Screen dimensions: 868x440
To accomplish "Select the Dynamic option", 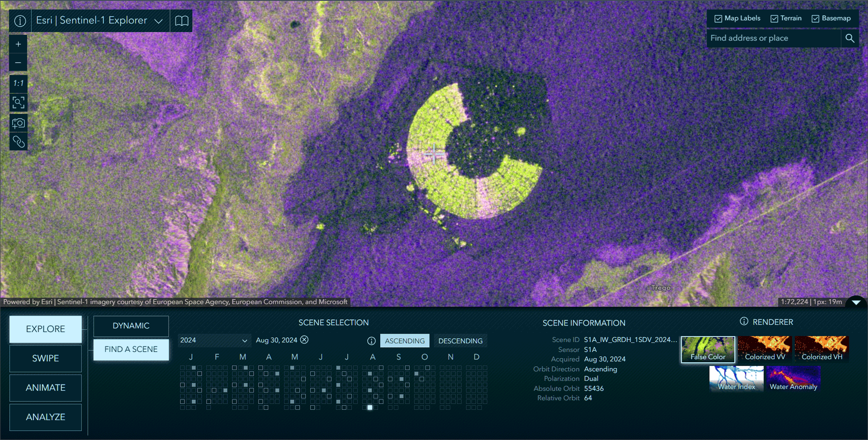I will click(131, 326).
